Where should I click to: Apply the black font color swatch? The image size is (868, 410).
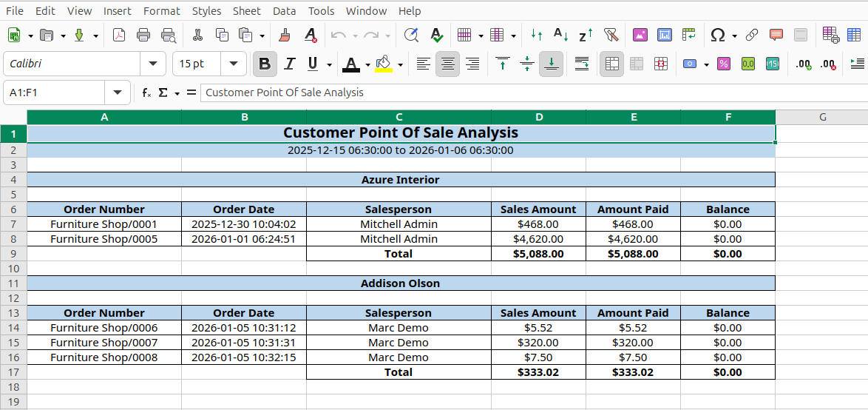pos(351,64)
